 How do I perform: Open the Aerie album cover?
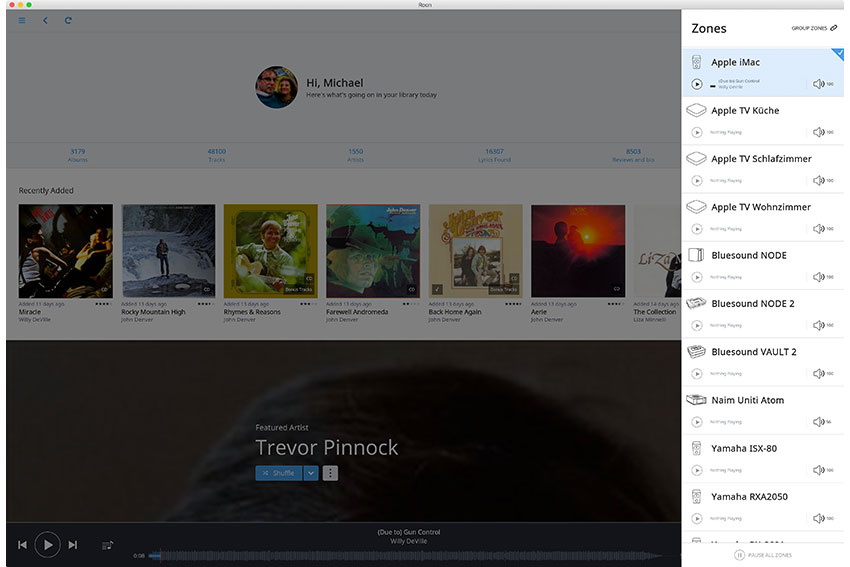pyautogui.click(x=578, y=251)
